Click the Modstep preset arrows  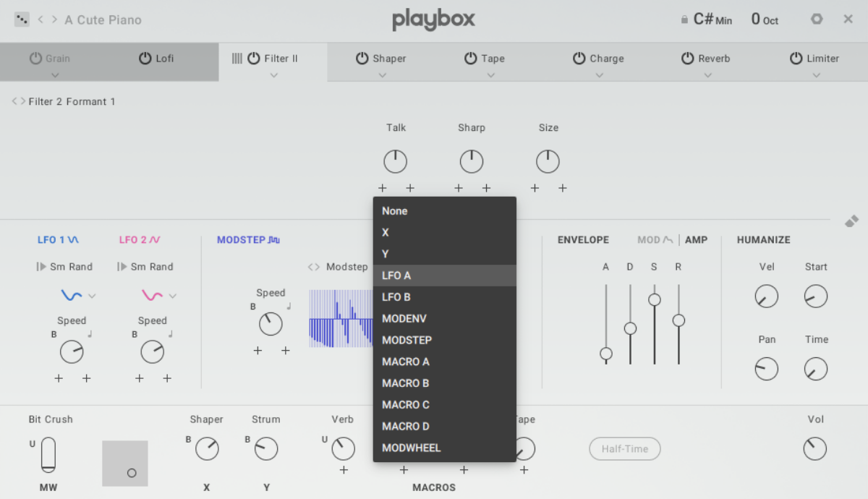click(x=314, y=267)
